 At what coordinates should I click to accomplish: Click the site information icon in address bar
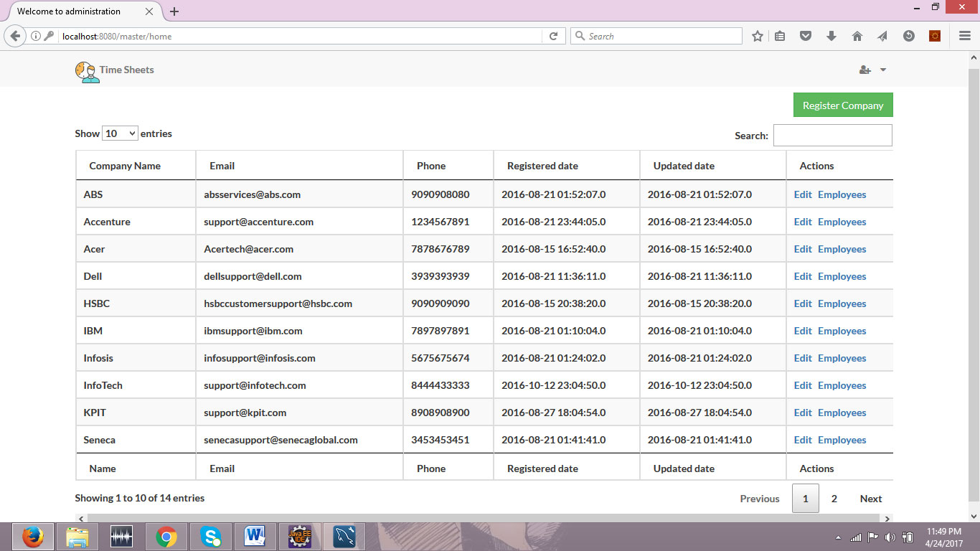point(35,36)
